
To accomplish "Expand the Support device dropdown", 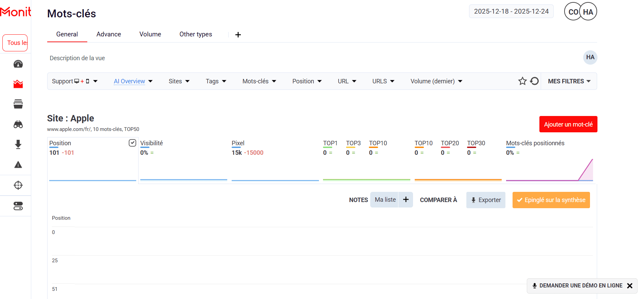I will coord(75,81).
